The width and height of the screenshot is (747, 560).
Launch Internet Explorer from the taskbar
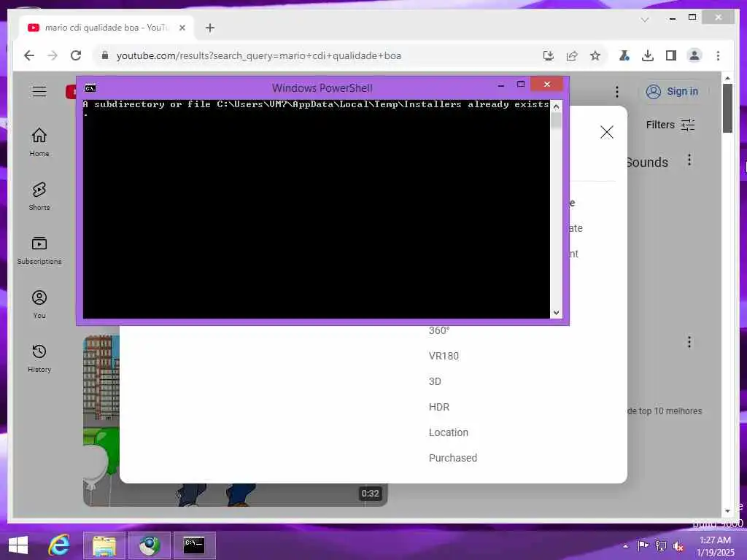click(60, 545)
